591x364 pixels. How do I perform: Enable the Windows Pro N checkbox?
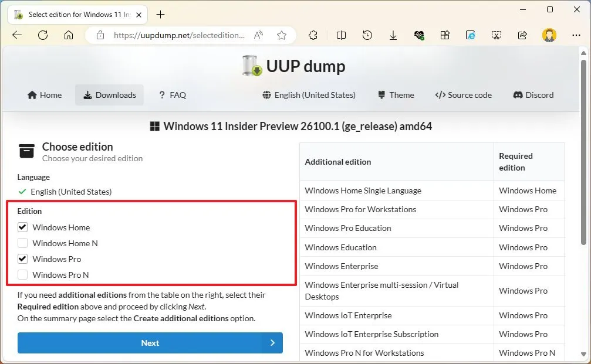22,275
